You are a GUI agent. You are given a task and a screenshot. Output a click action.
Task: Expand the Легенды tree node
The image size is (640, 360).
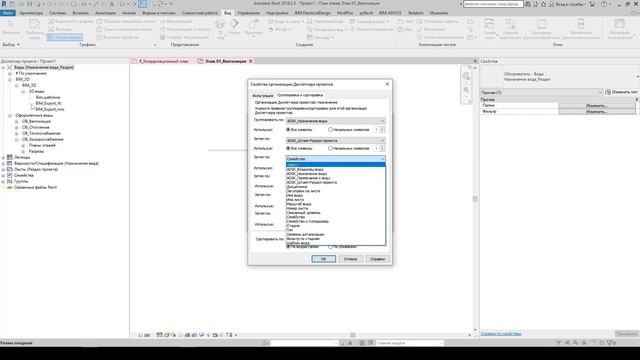tap(3, 157)
